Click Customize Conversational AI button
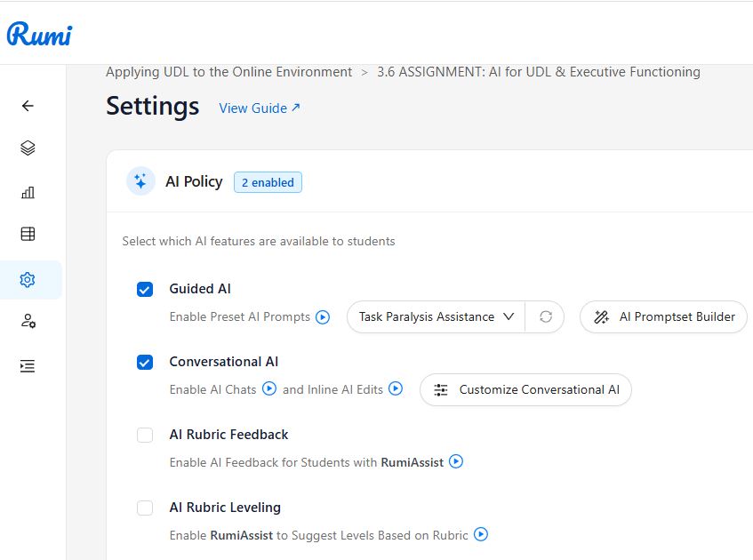The image size is (753, 560). [525, 389]
